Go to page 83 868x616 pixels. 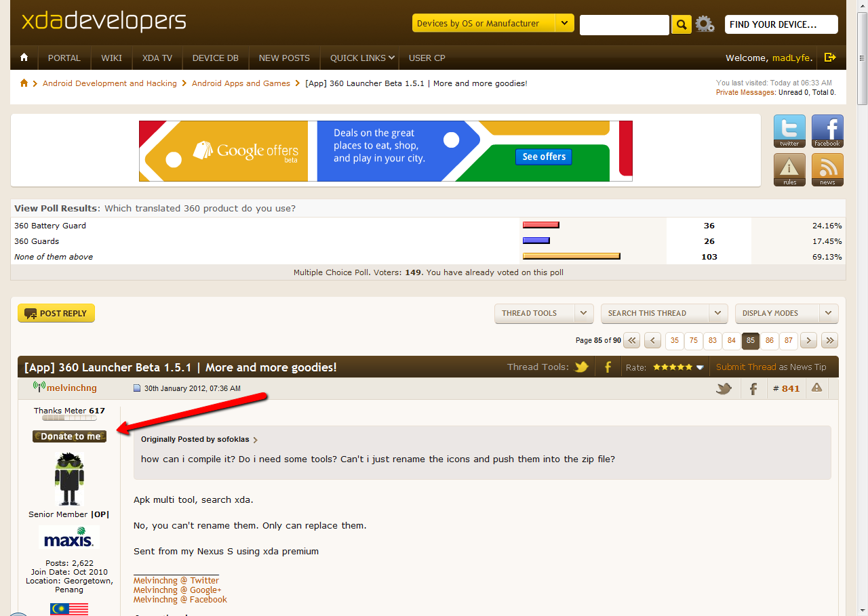712,340
